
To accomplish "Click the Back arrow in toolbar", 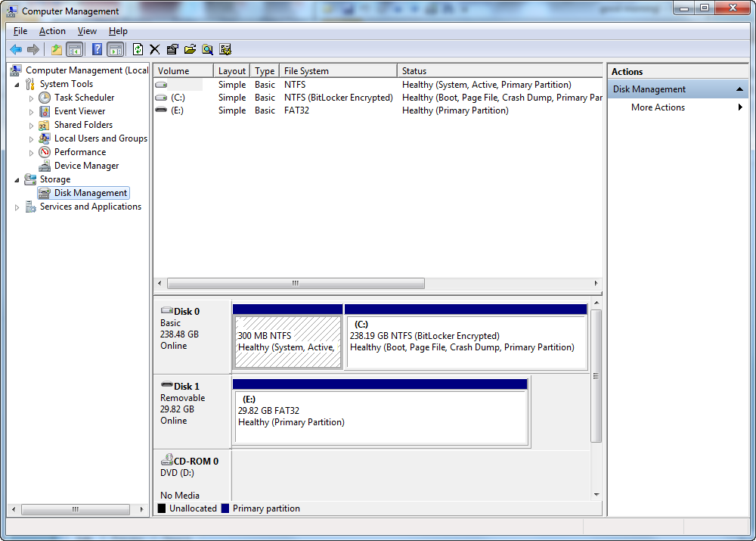I will click(16, 49).
